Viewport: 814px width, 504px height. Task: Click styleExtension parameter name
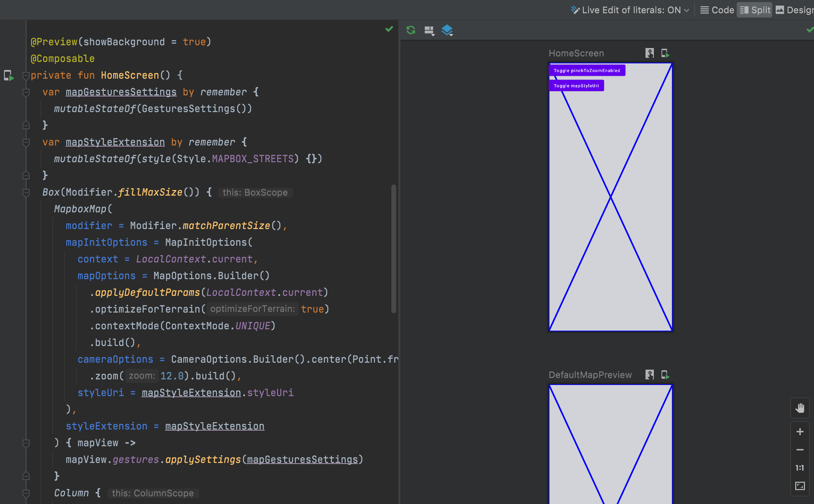(x=107, y=426)
